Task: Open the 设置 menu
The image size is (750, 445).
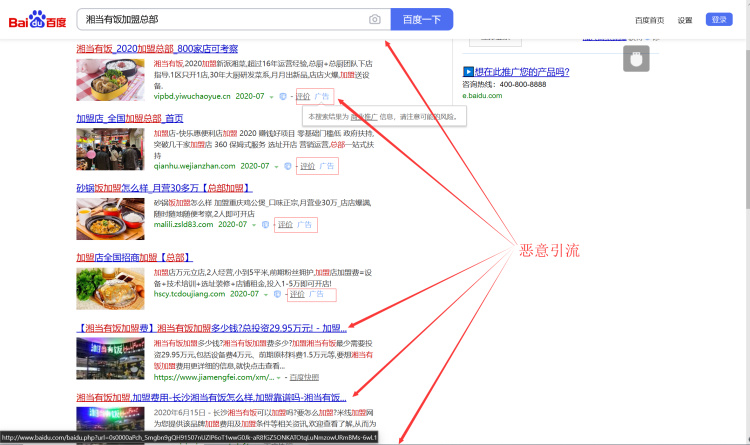Action: (684, 20)
